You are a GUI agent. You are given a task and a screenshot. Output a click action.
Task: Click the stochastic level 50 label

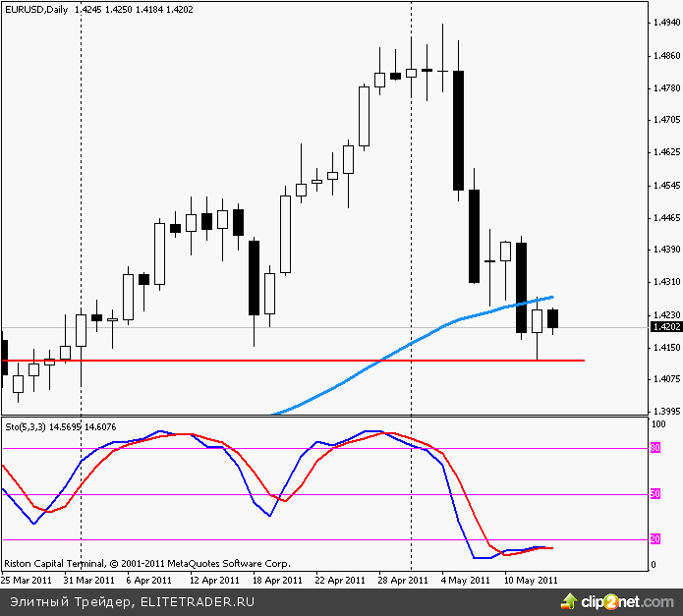655,494
